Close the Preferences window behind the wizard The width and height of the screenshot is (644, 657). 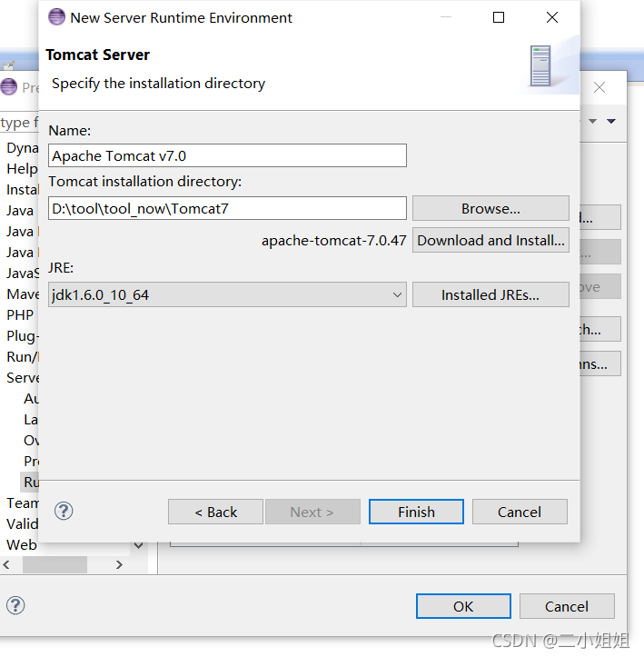(599, 87)
